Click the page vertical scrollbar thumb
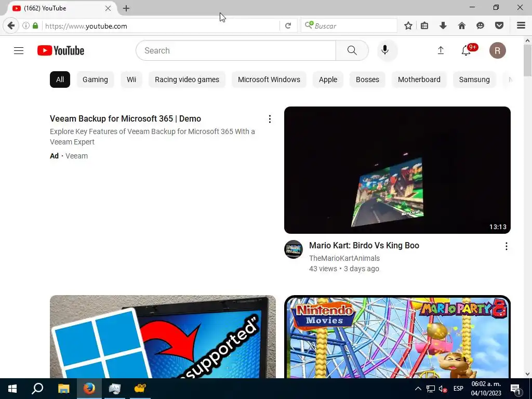532x399 pixels. [x=527, y=60]
